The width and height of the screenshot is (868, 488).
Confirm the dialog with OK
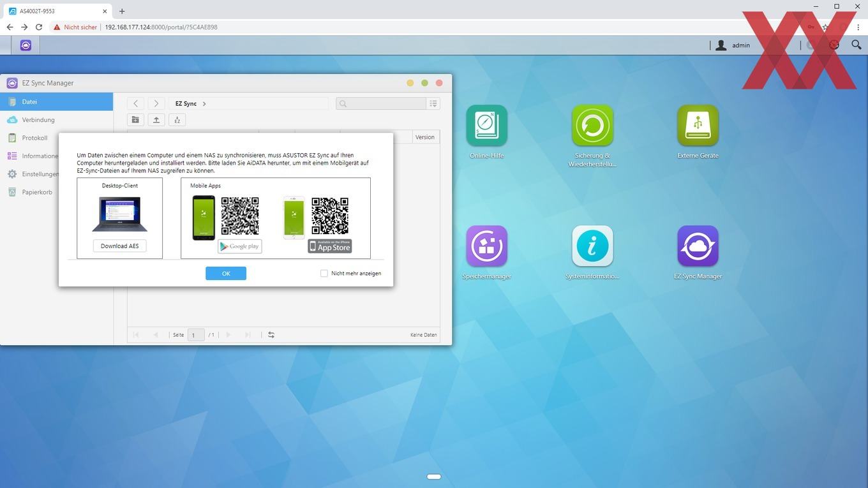click(x=226, y=273)
